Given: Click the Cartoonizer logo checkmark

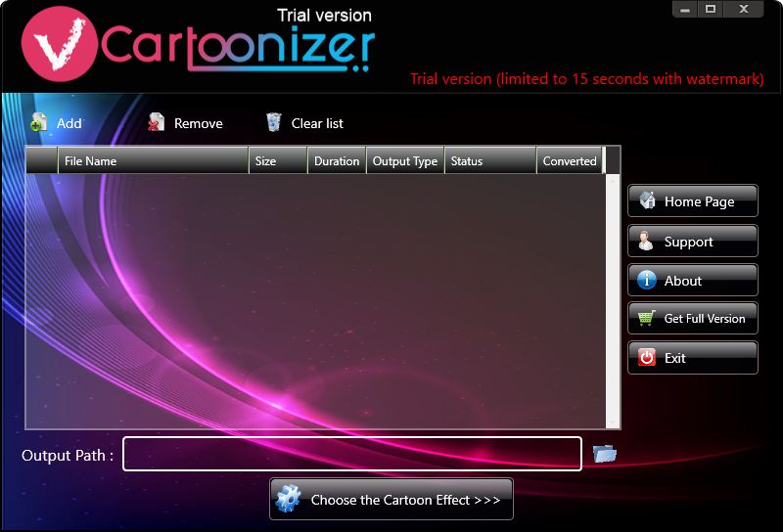Looking at the screenshot, I should coord(60,44).
